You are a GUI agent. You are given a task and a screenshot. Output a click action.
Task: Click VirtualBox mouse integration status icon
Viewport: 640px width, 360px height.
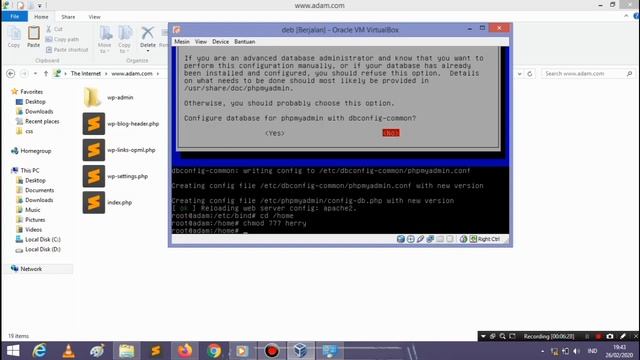[x=463, y=239]
